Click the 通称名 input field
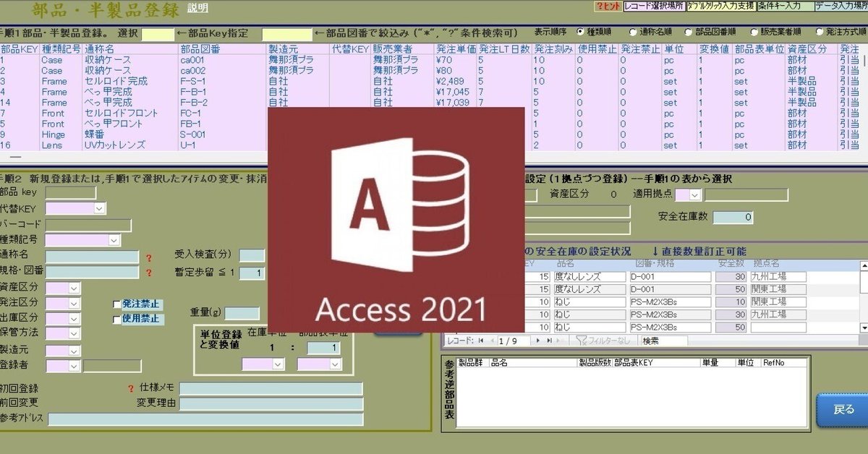 pos(91,257)
